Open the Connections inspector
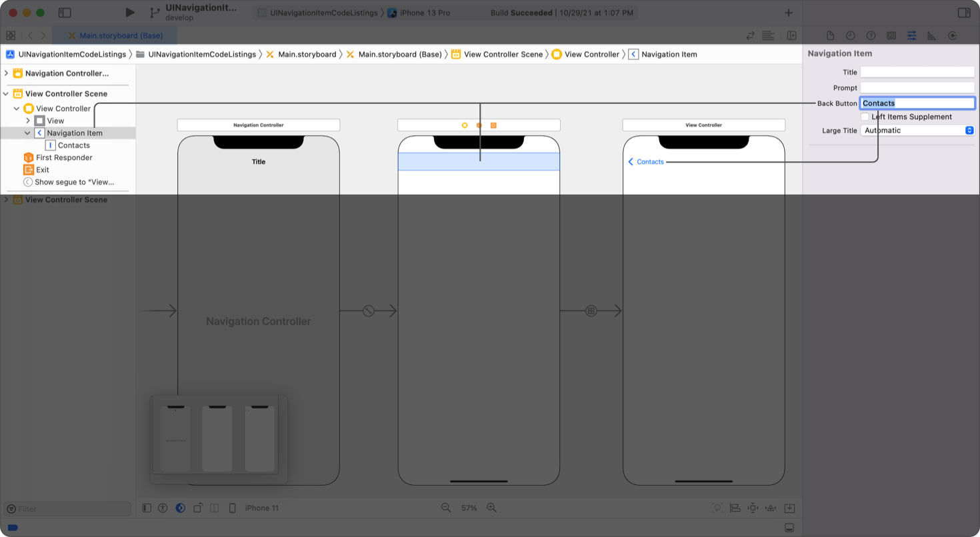The width and height of the screenshot is (980, 537). click(x=953, y=35)
